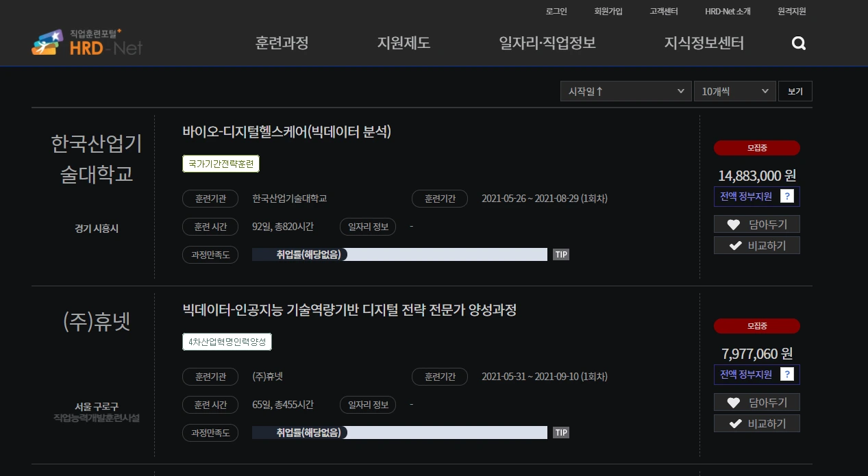Click 일자리 정보 label in (주)휴넷 course
868x476 pixels.
coord(368,405)
